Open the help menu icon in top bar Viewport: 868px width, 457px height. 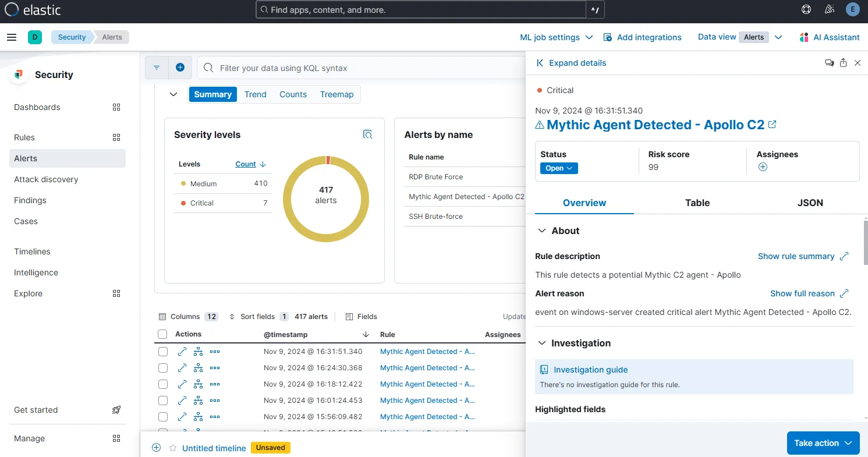806,9
